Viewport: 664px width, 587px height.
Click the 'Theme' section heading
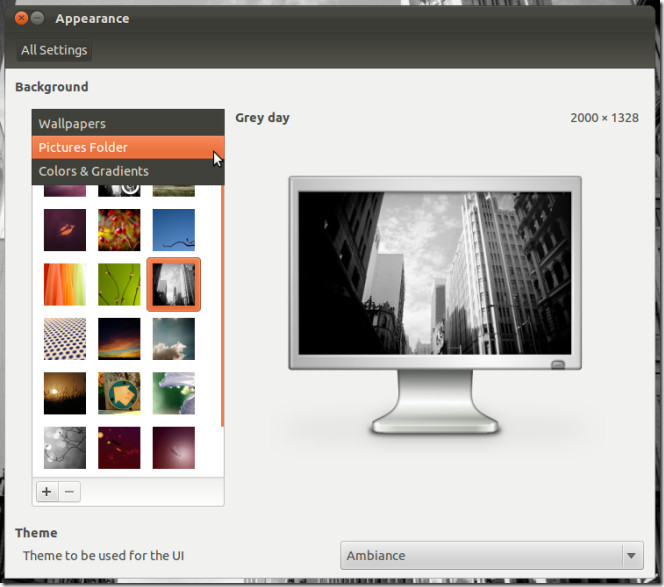36,533
